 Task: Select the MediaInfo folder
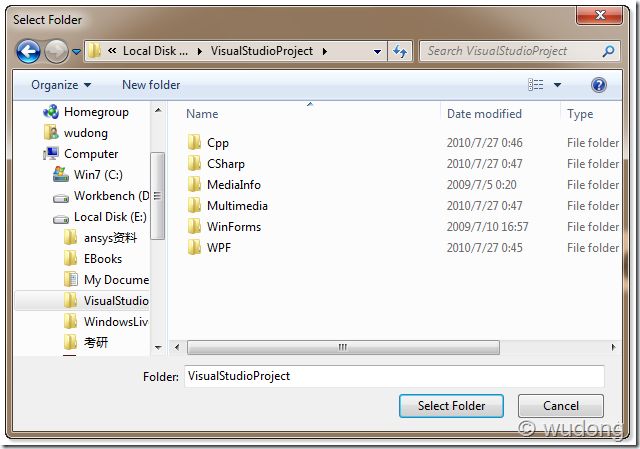[x=233, y=185]
